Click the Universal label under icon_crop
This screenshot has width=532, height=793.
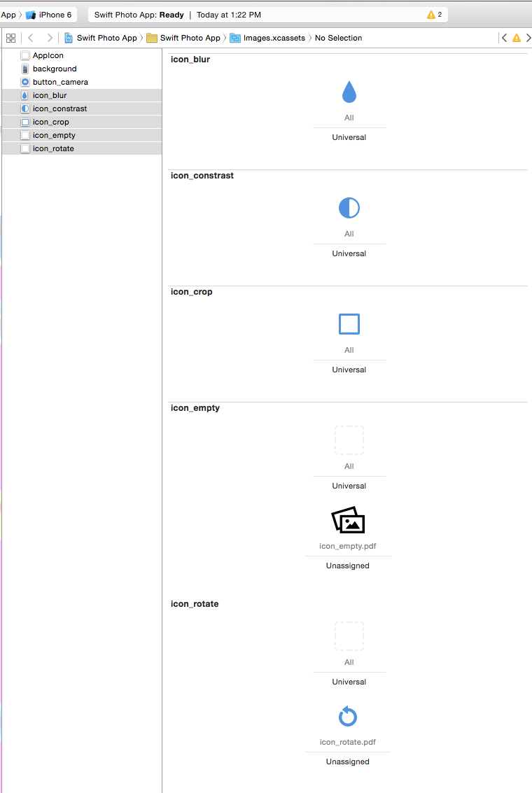tap(349, 370)
